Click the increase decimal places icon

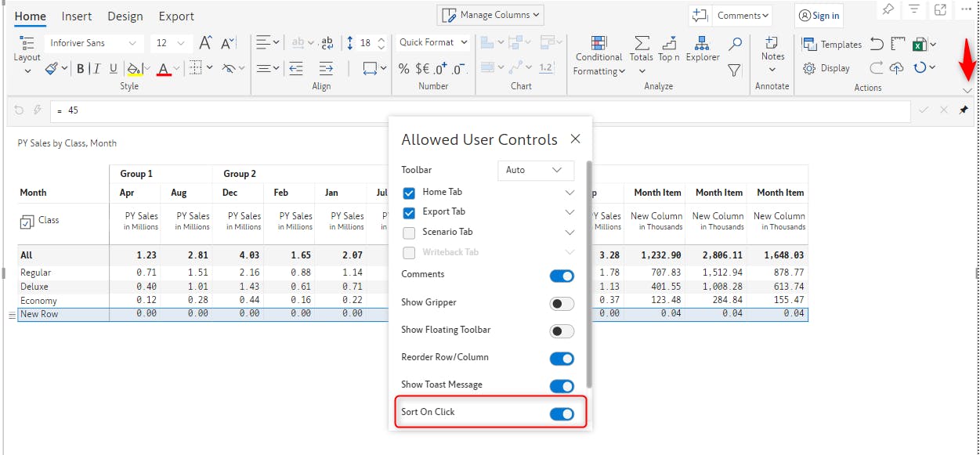tap(441, 69)
